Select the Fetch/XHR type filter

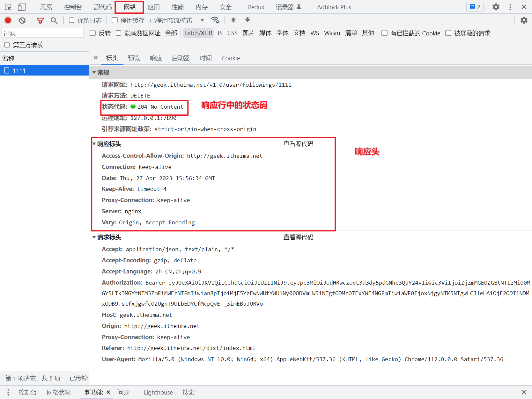point(198,33)
